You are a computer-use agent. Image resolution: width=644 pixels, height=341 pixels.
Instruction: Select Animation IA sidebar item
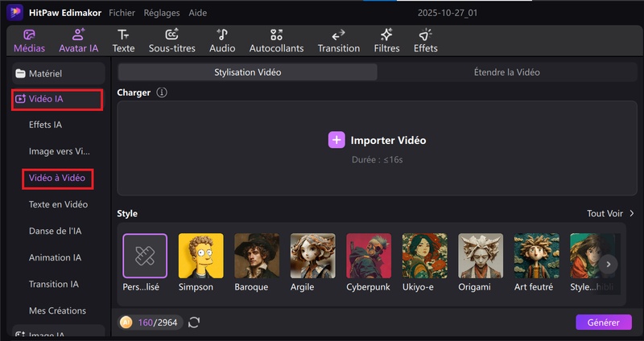(x=55, y=257)
